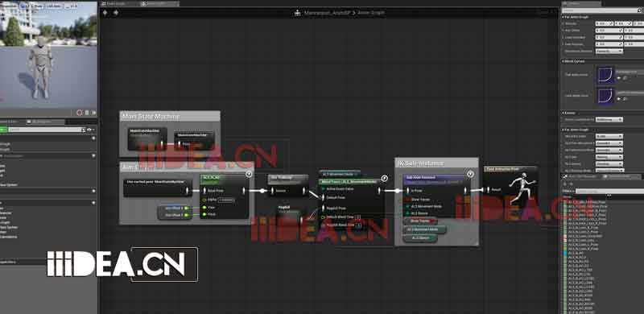The height and width of the screenshot is (314, 644).
Task: Click the Alpha value field on the aim offset node
Action: (226, 200)
